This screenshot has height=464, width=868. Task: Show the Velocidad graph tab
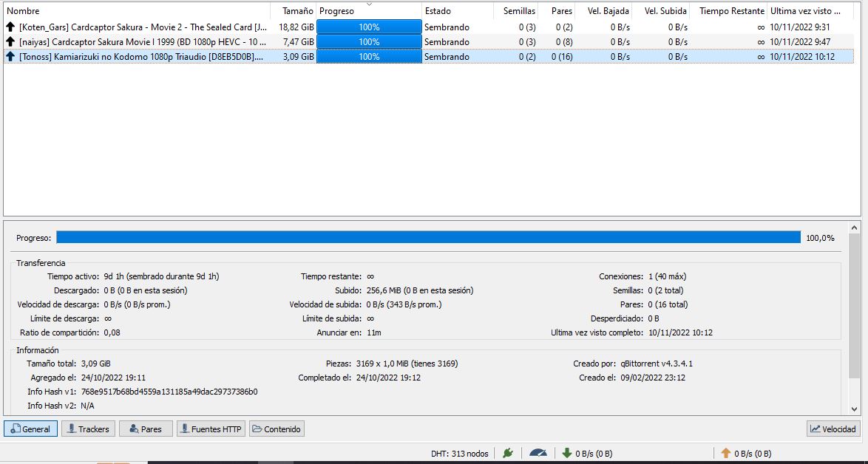(834, 429)
